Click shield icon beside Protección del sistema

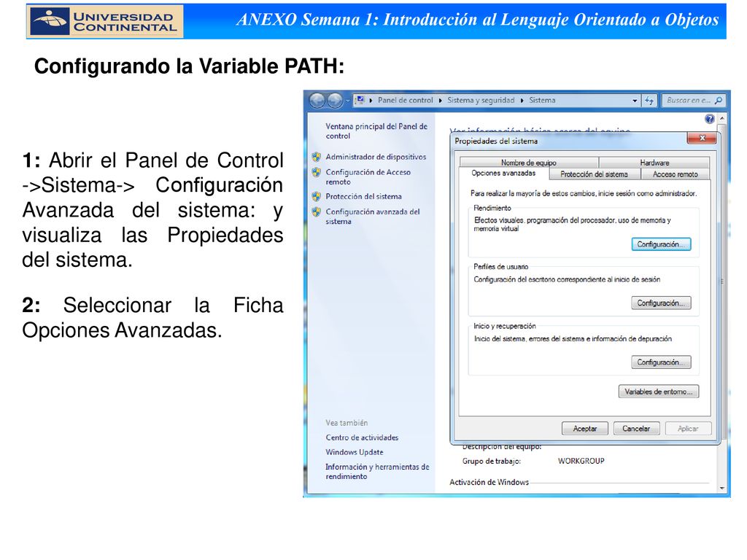pos(317,196)
